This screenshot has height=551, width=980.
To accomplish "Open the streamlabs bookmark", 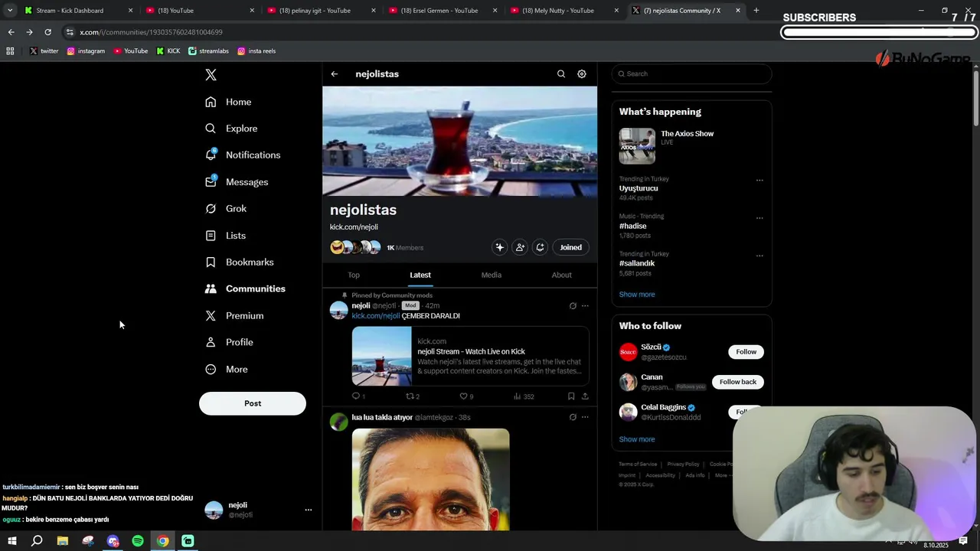I will pyautogui.click(x=209, y=51).
